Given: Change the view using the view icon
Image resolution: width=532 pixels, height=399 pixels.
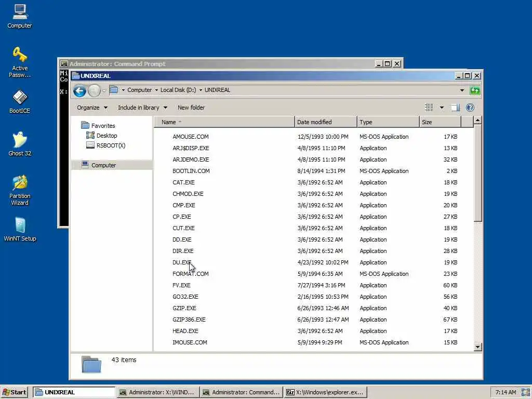Looking at the screenshot, I should click(x=429, y=108).
